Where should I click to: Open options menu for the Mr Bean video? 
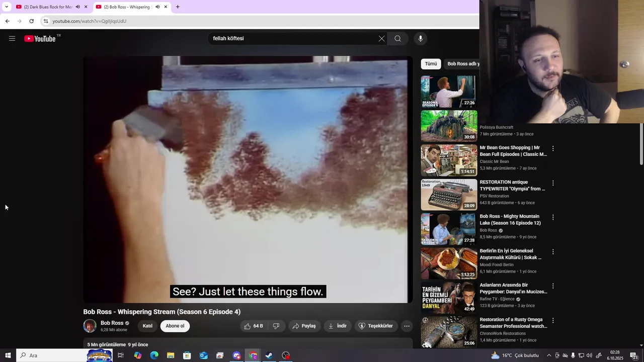(x=553, y=149)
